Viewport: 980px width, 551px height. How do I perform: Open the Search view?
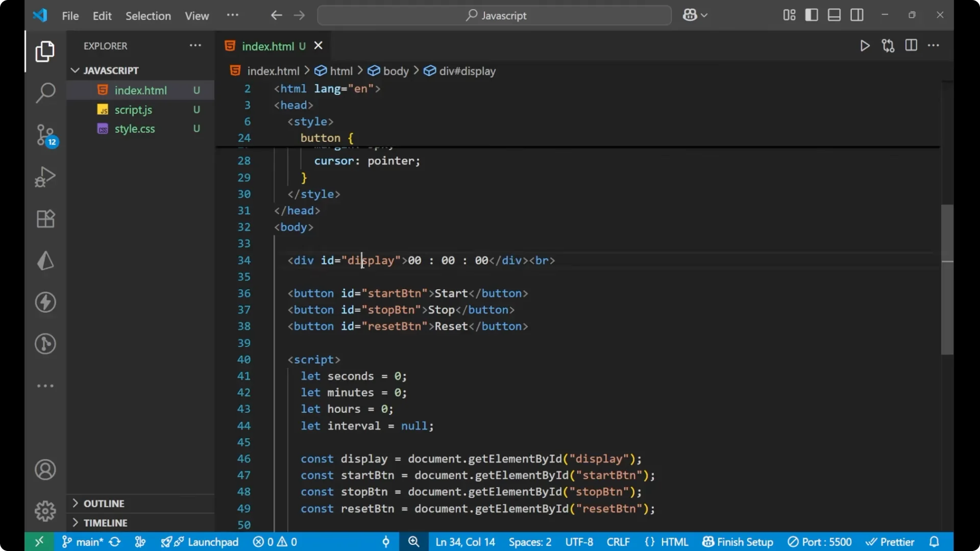tap(45, 93)
